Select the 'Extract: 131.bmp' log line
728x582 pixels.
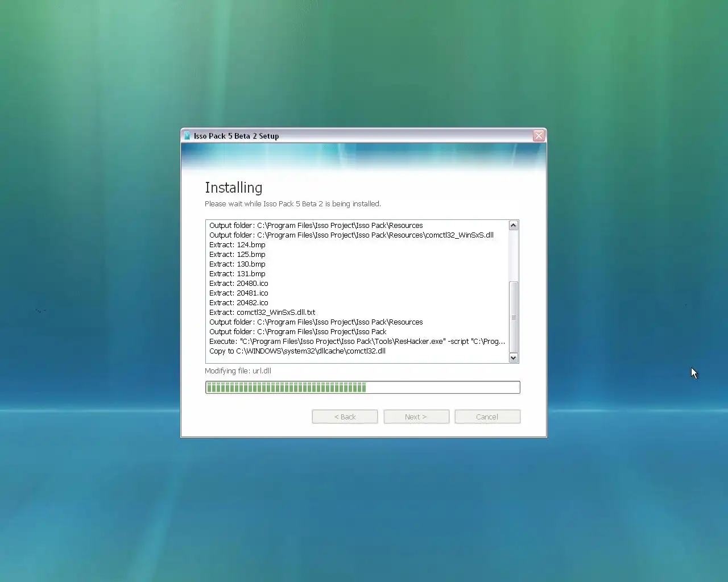pos(237,274)
